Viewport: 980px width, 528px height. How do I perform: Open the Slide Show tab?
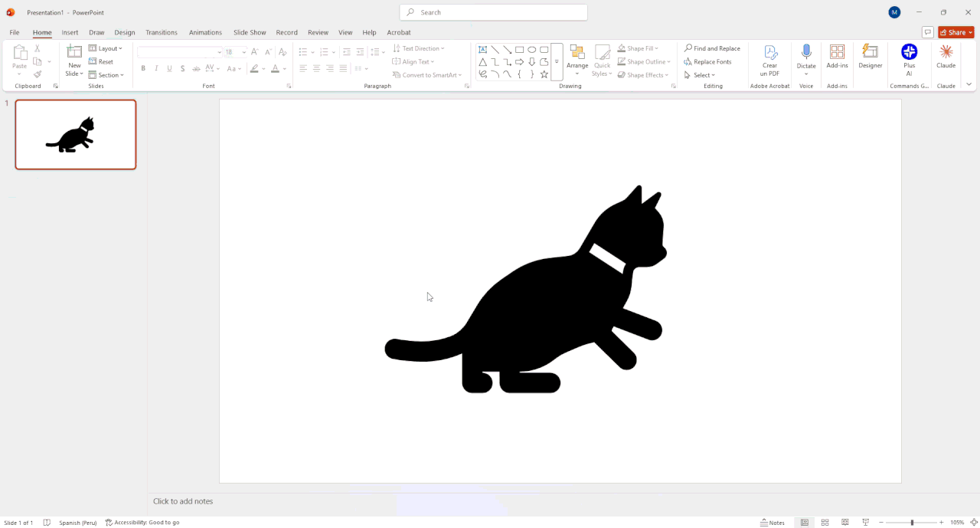click(x=250, y=32)
